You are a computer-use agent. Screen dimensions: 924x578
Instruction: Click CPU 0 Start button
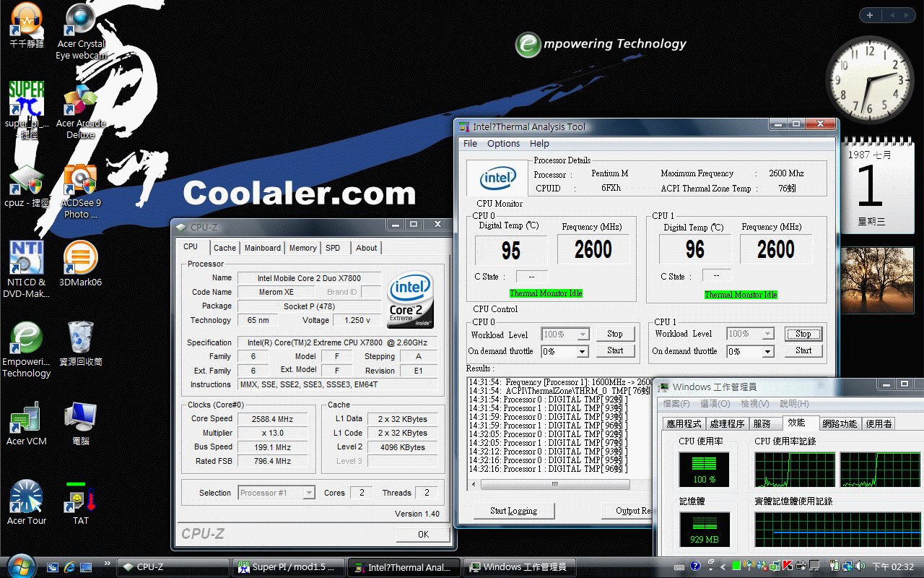coord(615,350)
